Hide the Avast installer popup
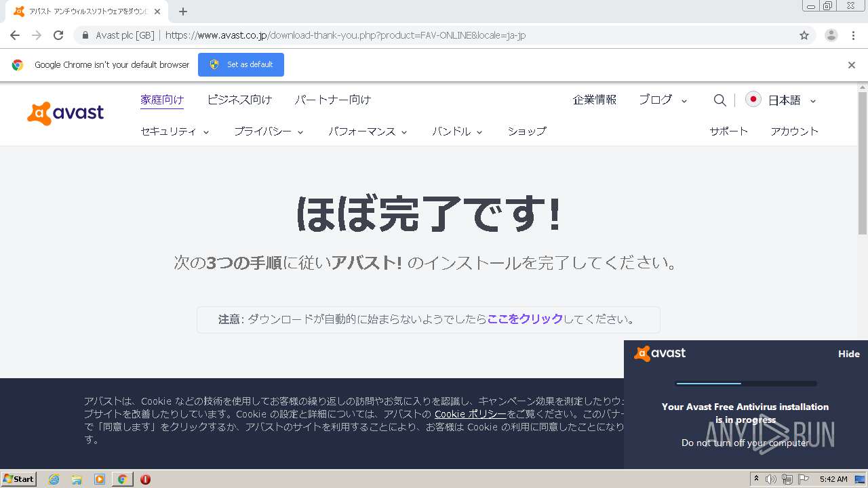 click(848, 354)
